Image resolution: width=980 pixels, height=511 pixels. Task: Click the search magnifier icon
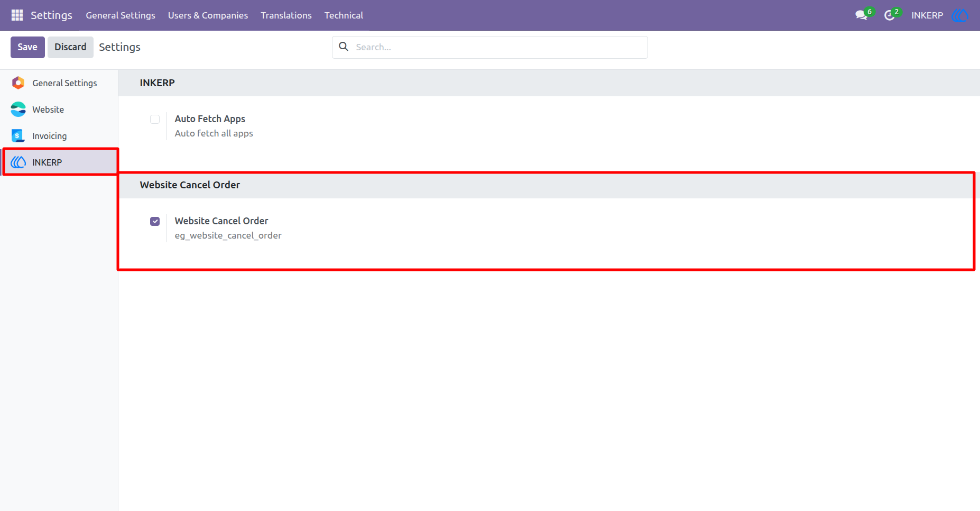(x=344, y=47)
